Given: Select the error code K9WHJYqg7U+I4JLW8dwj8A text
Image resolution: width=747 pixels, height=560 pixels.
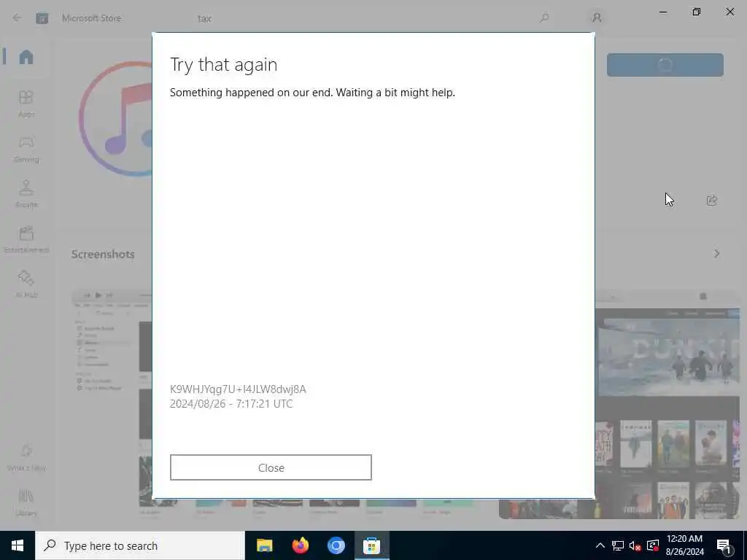Looking at the screenshot, I should pyautogui.click(x=238, y=389).
